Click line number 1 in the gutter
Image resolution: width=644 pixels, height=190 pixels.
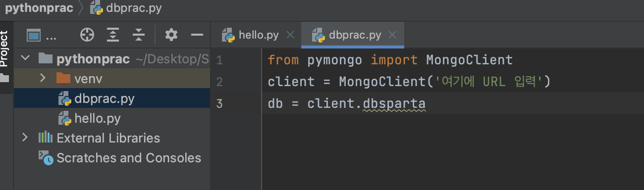(x=219, y=60)
